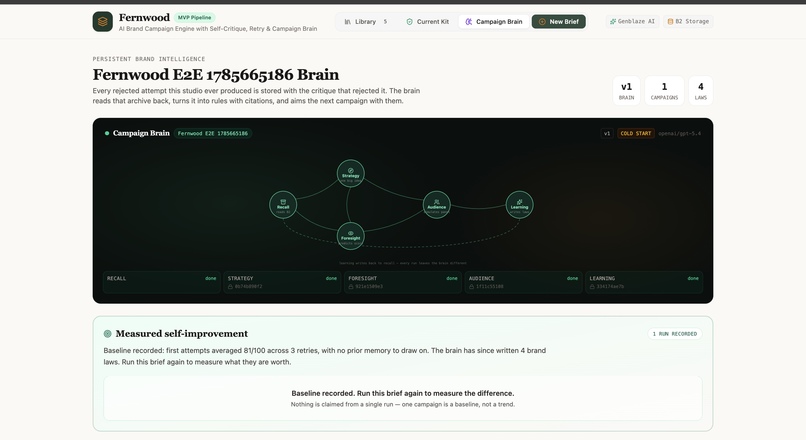Click the brain icon in Campaign Brain tab

pos(469,22)
